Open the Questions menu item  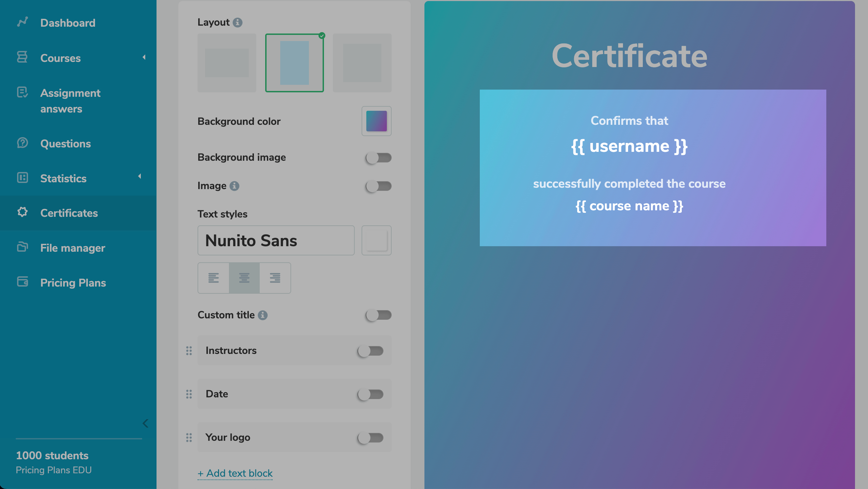pyautogui.click(x=65, y=144)
